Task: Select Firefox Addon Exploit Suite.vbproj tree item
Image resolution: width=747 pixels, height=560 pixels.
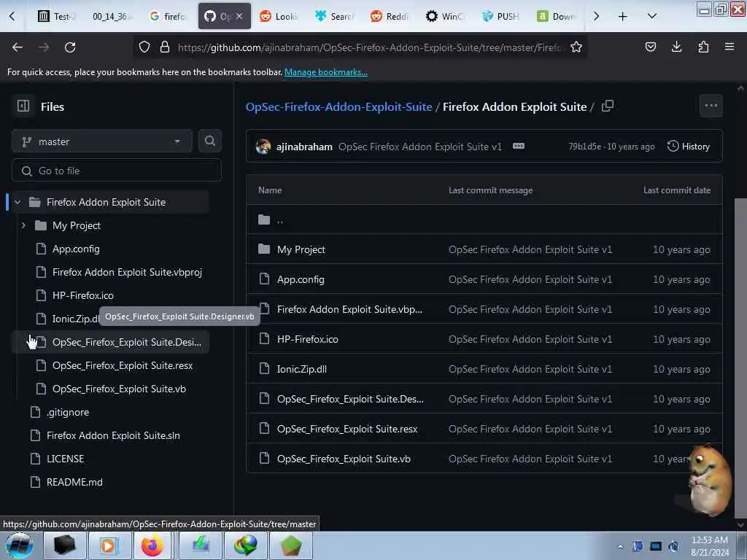Action: (127, 272)
